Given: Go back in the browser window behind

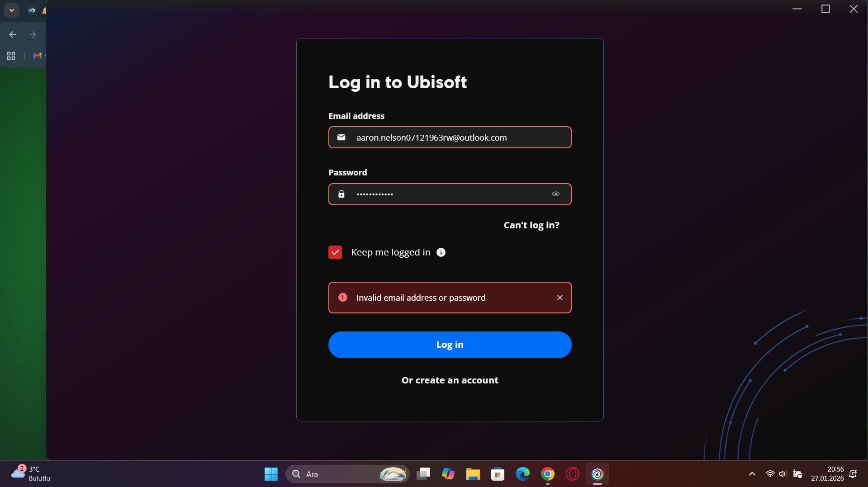Looking at the screenshot, I should pyautogui.click(x=13, y=34).
